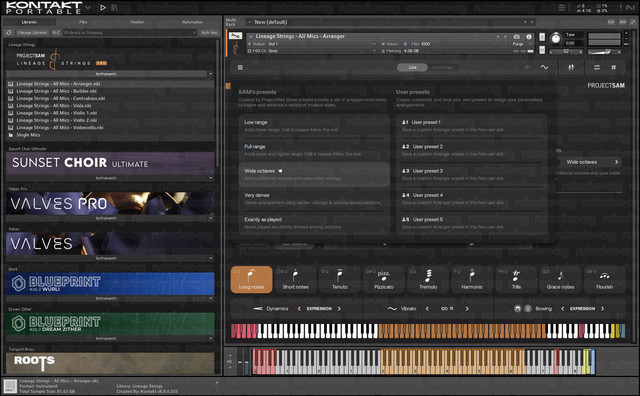Click the instrument wrench icon
This screenshot has width=640, height=396.
point(235,36)
